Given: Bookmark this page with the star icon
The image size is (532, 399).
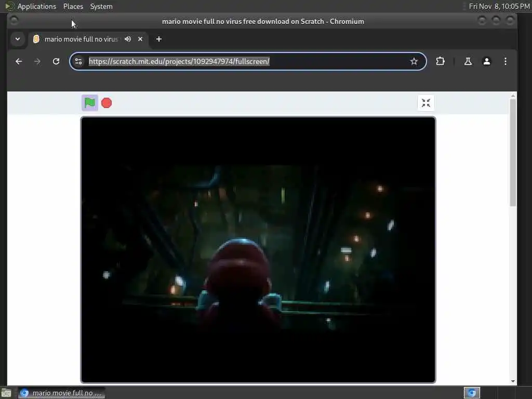Looking at the screenshot, I should pos(414,61).
